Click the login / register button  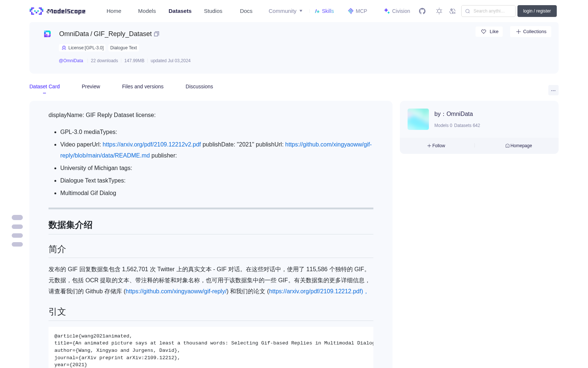pyautogui.click(x=537, y=11)
